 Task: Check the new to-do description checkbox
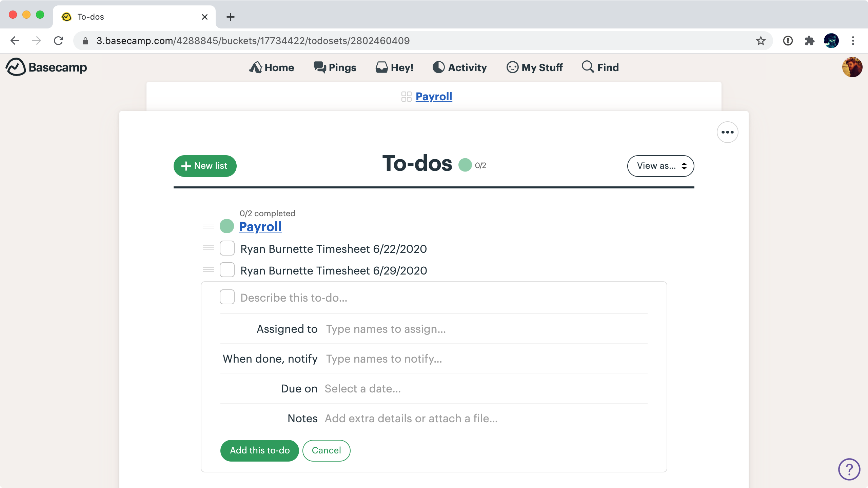[x=227, y=297]
